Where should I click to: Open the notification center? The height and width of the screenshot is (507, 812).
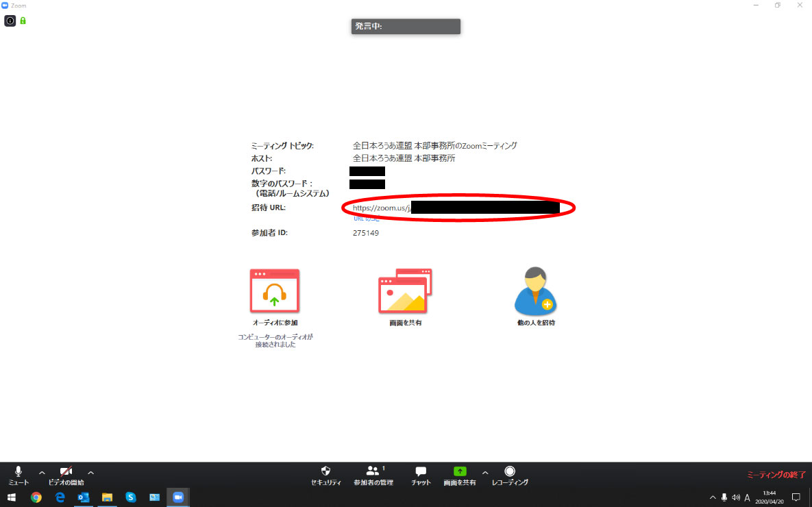[x=796, y=497]
